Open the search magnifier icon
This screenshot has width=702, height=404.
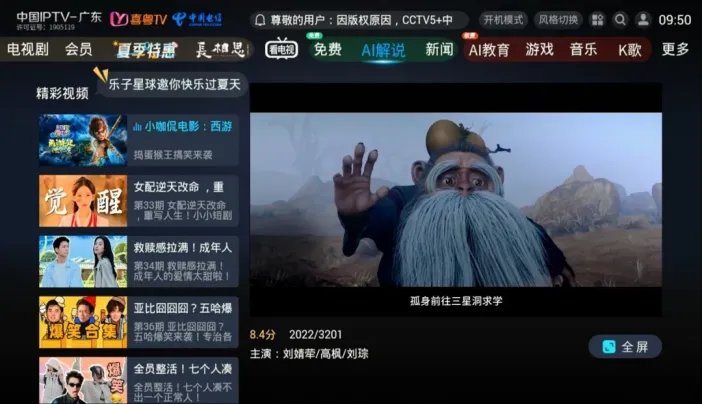(x=620, y=20)
